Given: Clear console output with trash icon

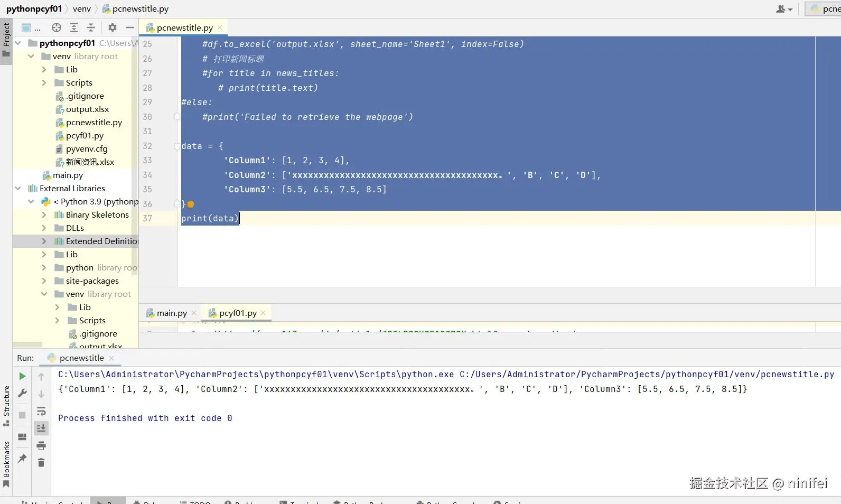Looking at the screenshot, I should tap(41, 463).
